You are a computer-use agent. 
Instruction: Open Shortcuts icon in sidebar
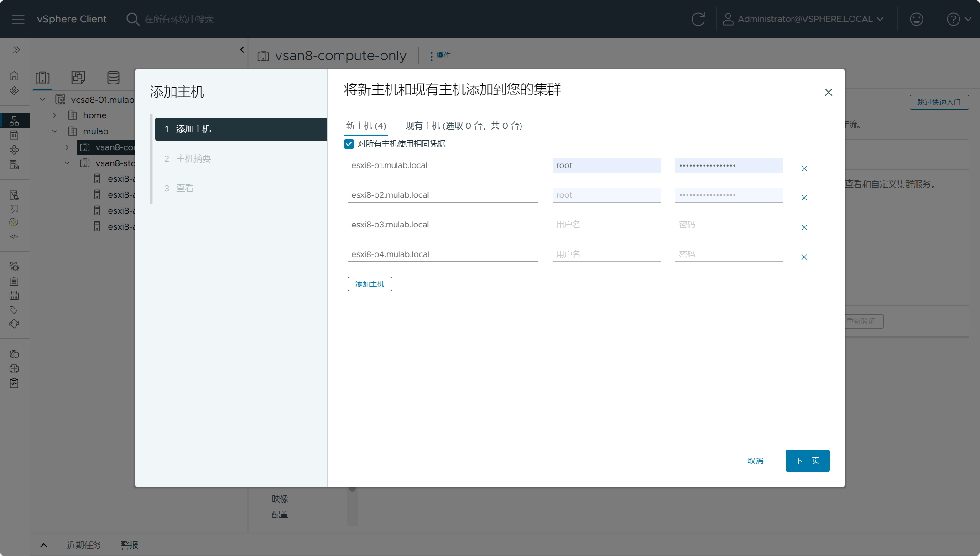[14, 90]
